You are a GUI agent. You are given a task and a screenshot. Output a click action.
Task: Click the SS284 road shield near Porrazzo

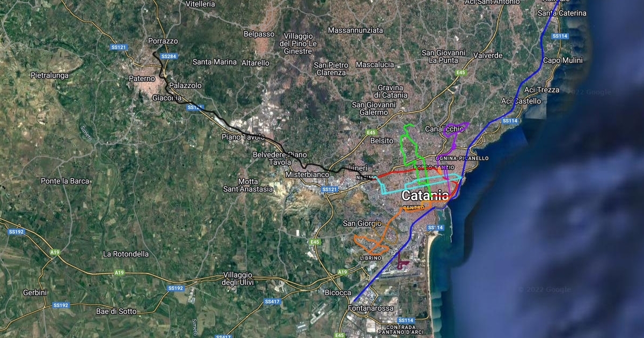(x=168, y=56)
